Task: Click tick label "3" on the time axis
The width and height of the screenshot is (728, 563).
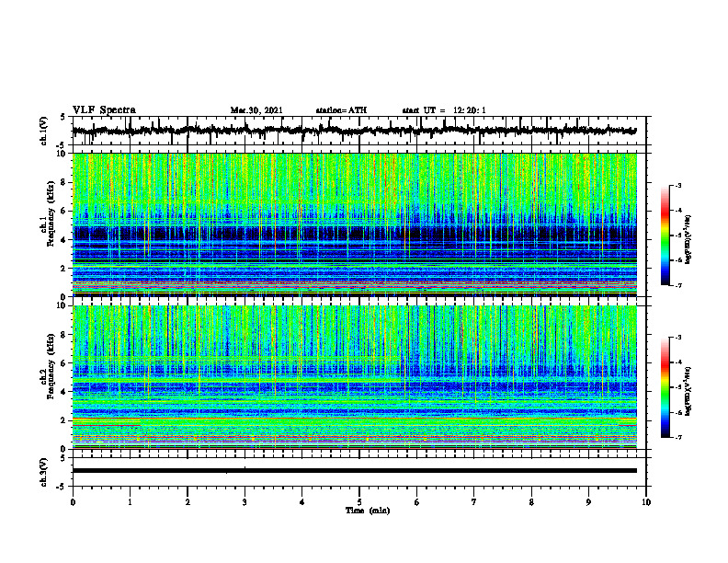Action: pyautogui.click(x=245, y=502)
